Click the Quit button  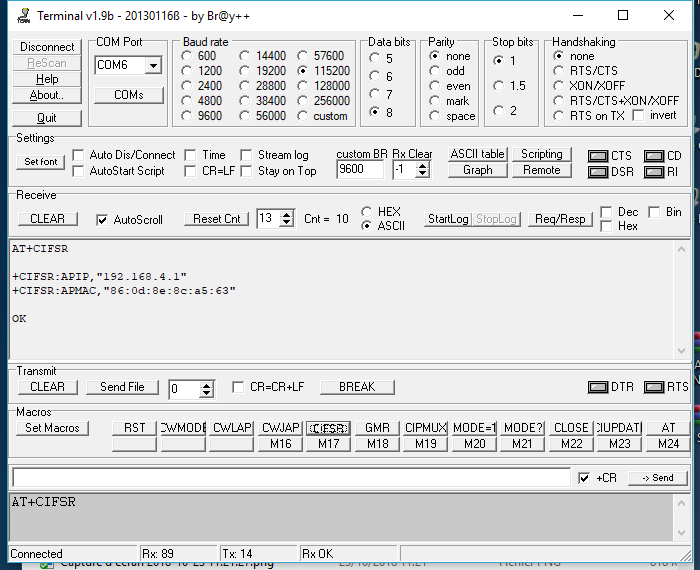[x=47, y=118]
